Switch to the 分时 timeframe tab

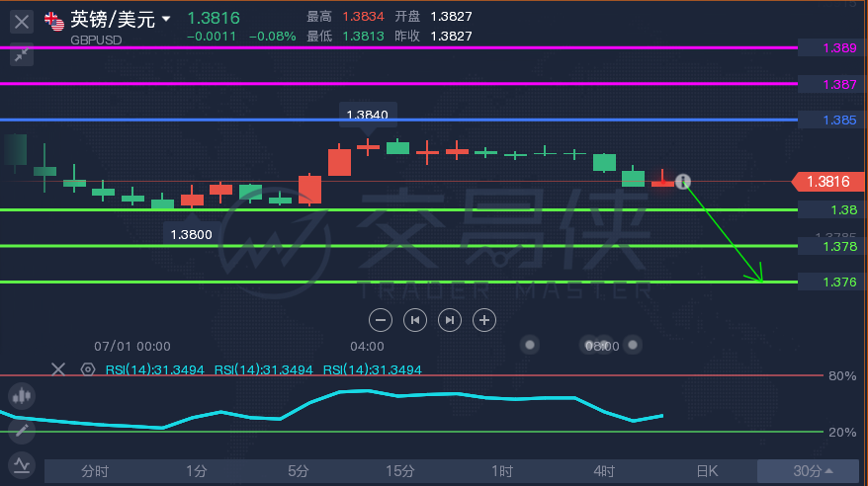click(x=95, y=471)
